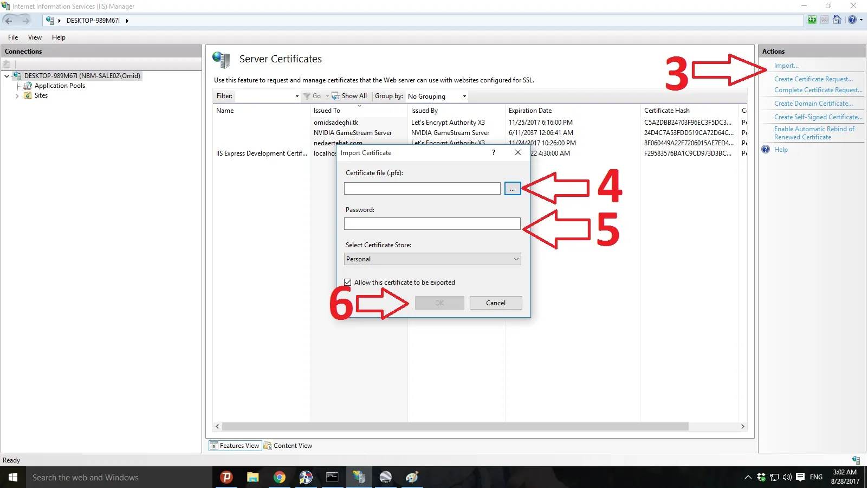Click the Help question mark icon in Actions pane

pos(766,150)
